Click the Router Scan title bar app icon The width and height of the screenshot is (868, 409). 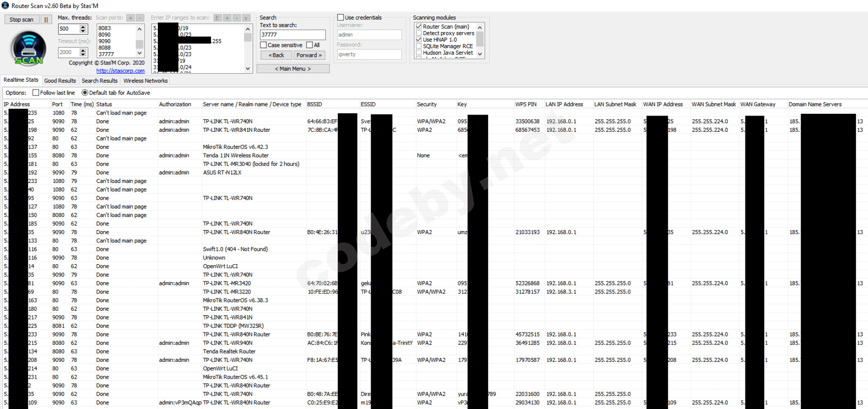[x=5, y=5]
